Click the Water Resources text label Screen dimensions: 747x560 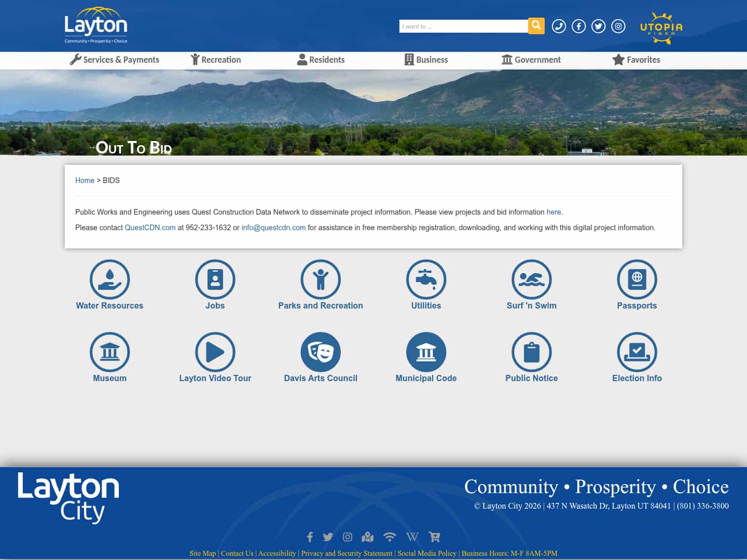click(109, 305)
